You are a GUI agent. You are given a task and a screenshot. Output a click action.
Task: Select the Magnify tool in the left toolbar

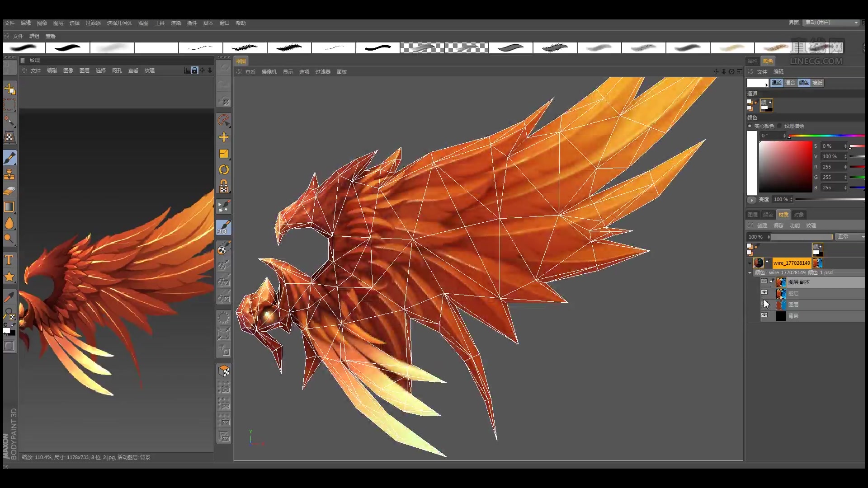(10, 239)
